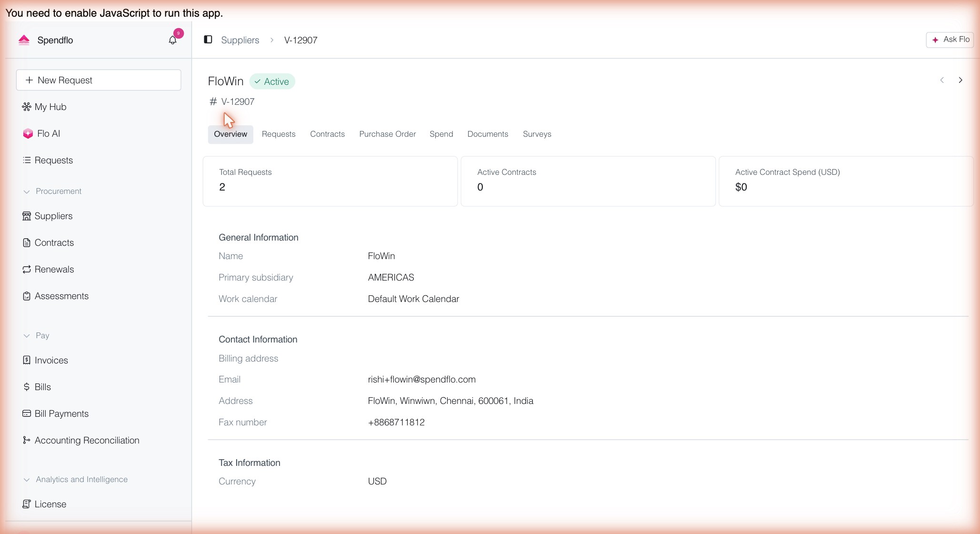Open the Surveys tab

point(537,134)
